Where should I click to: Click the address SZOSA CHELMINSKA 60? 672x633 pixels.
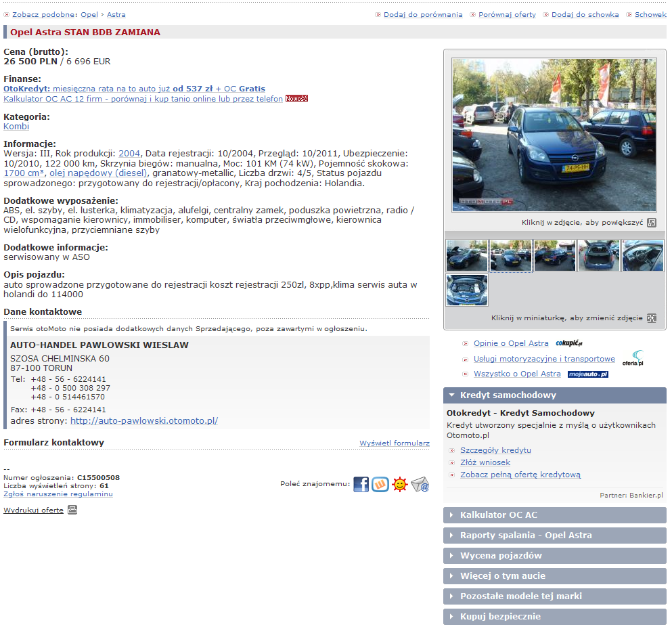click(x=60, y=359)
